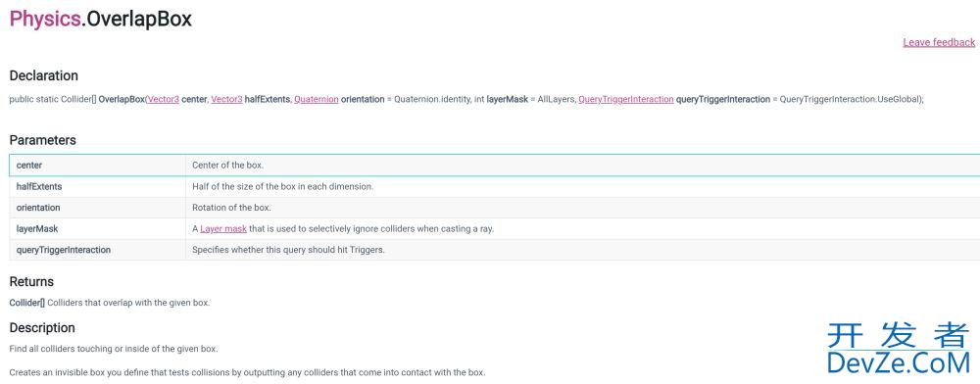The height and width of the screenshot is (384, 980).
Task: Click the Returns section heading
Action: point(31,281)
